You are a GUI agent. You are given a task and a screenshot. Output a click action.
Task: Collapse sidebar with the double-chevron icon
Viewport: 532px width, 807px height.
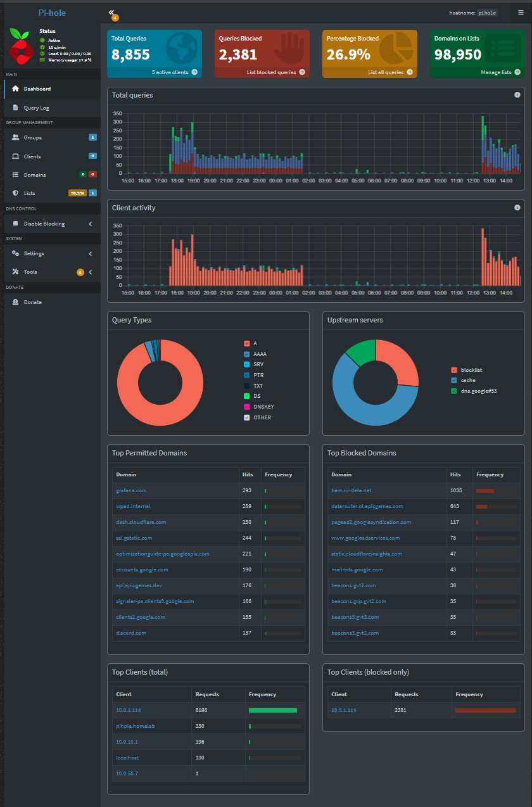pos(111,12)
